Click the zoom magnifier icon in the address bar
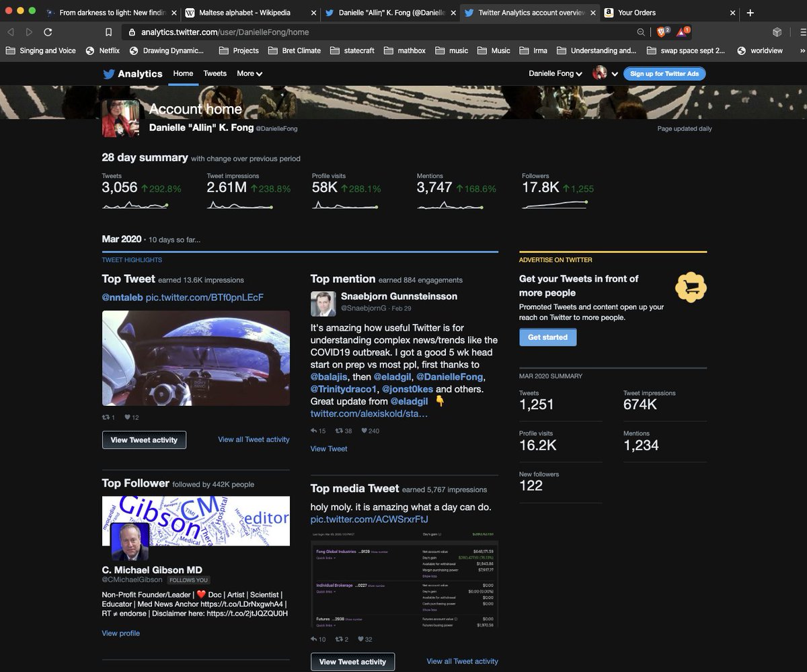The width and height of the screenshot is (807, 672). point(641,32)
